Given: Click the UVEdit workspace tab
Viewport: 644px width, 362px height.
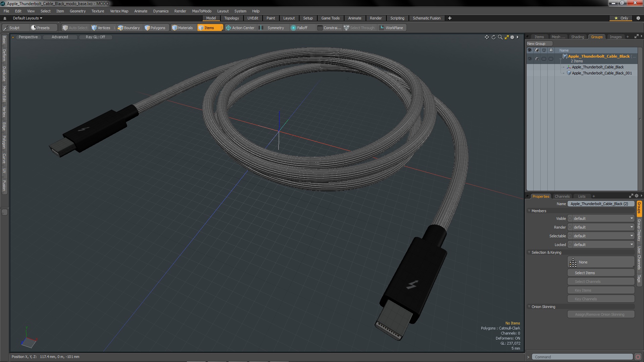Looking at the screenshot, I should click(253, 18).
